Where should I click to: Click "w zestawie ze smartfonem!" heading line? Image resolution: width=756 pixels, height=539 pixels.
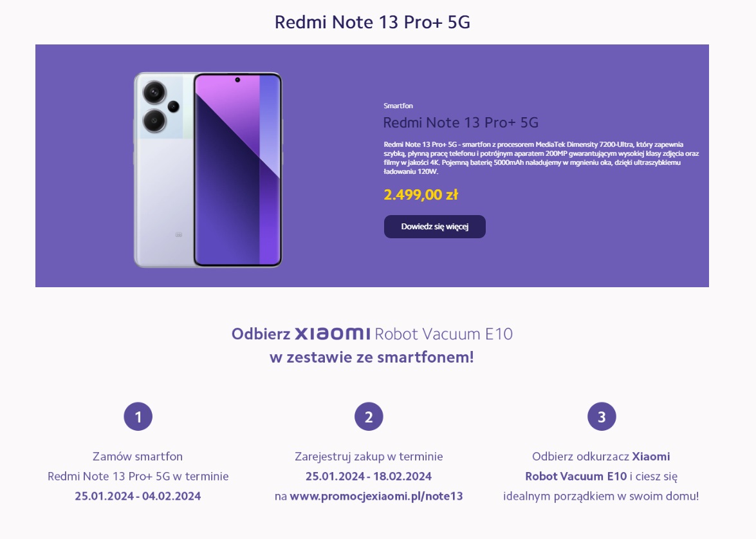[372, 357]
